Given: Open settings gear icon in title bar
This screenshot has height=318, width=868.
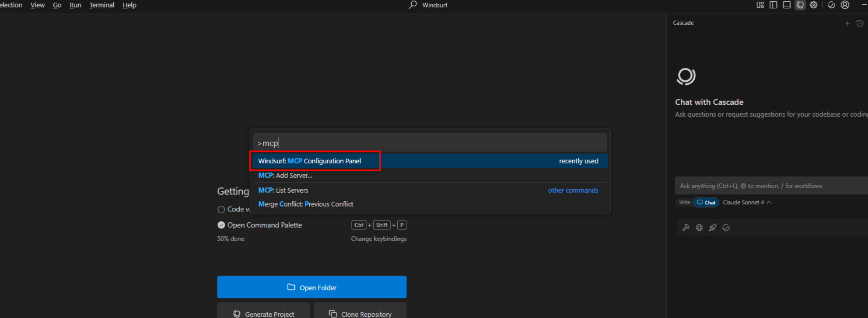Looking at the screenshot, I should [813, 5].
